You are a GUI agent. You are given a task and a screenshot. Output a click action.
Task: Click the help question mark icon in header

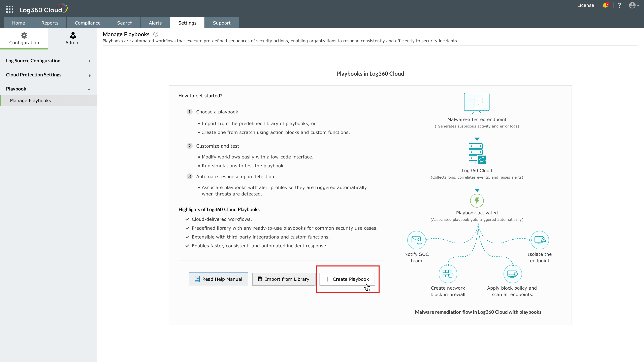pos(619,5)
